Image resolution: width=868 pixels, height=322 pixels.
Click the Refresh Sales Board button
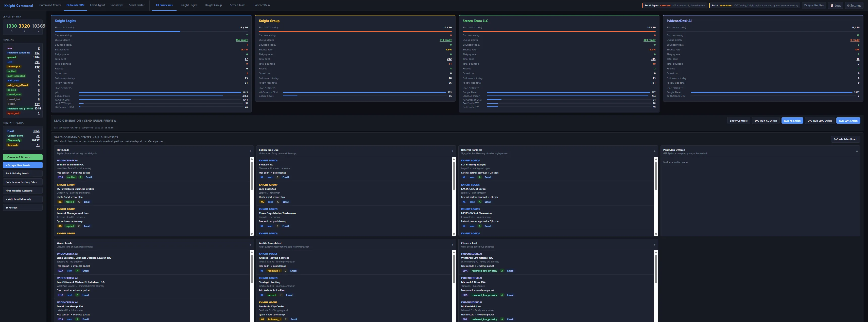click(x=845, y=139)
